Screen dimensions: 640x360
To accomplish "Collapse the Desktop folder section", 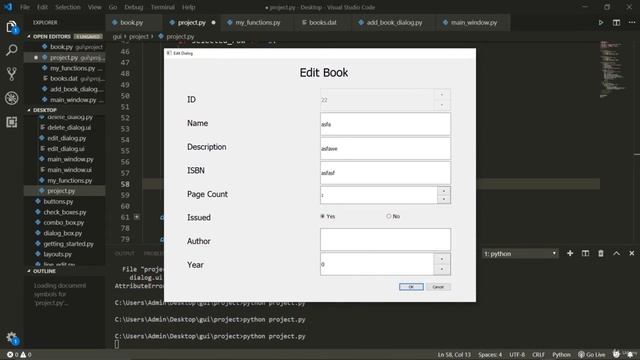I will pos(29,110).
